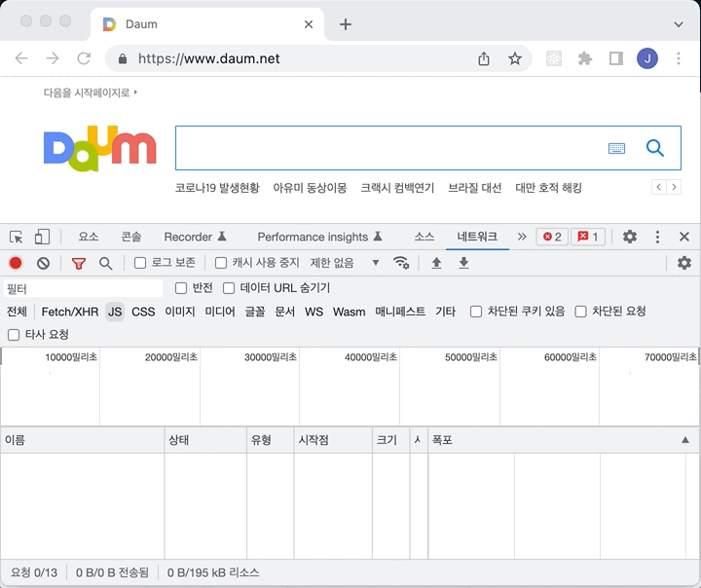This screenshot has width=701, height=588.
Task: Click the lock icon in address bar
Action: tap(123, 58)
